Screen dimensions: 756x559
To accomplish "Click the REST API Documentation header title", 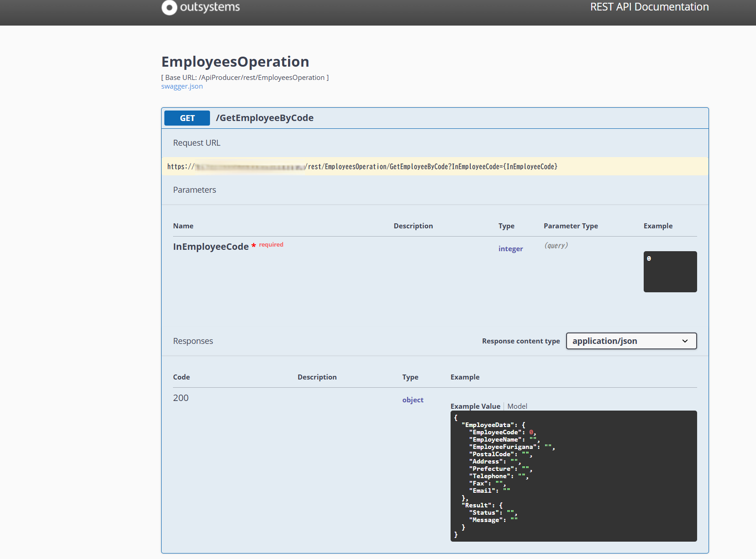I will click(649, 7).
